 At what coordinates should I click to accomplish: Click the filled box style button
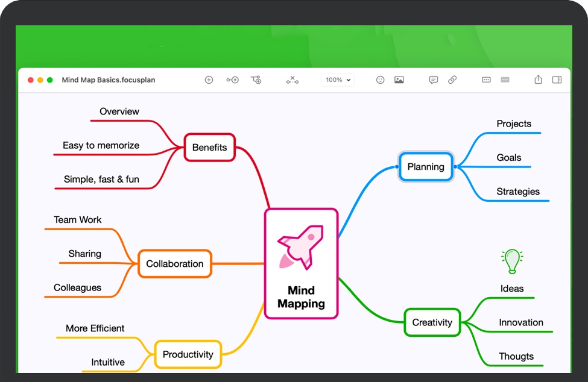[505, 80]
